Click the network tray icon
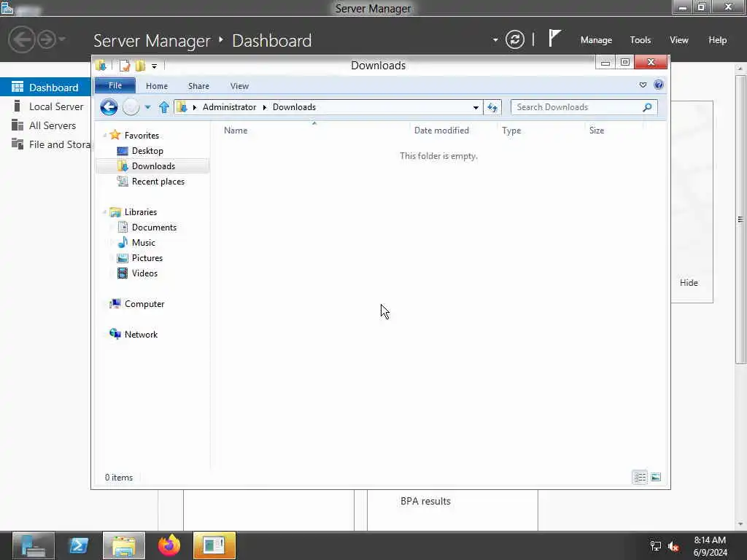This screenshot has height=560, width=747. (656, 546)
